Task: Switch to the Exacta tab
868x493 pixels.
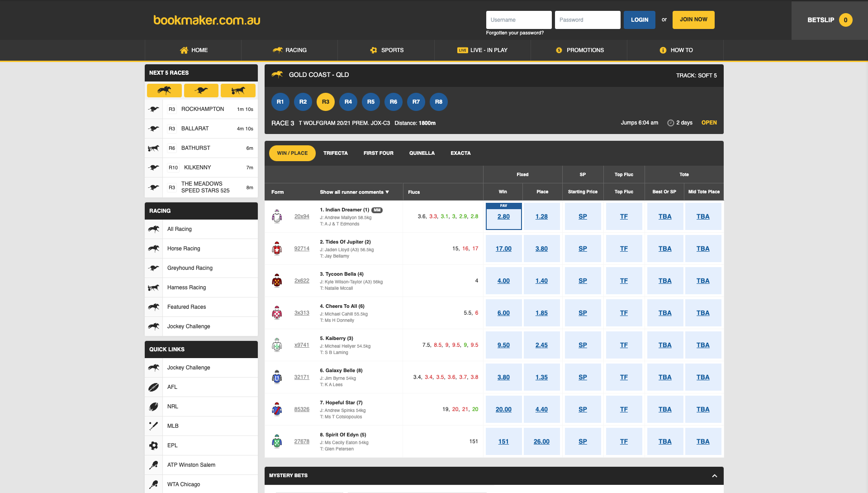Action: pyautogui.click(x=460, y=153)
